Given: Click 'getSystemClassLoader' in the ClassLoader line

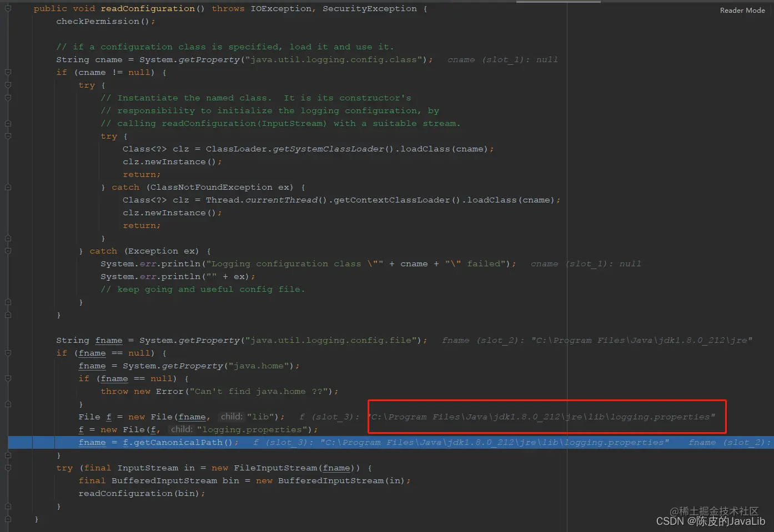Looking at the screenshot, I should point(328,149).
